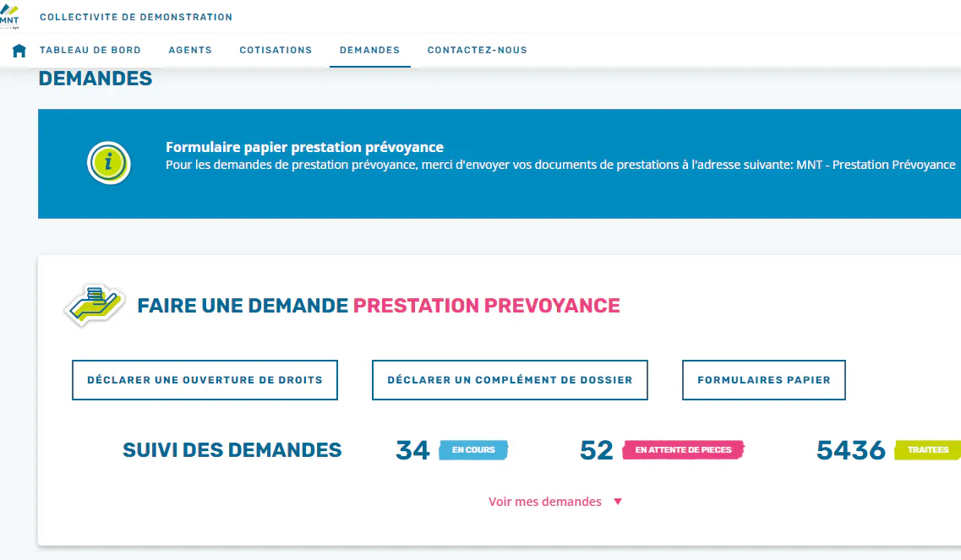Image resolution: width=961 pixels, height=560 pixels.
Task: Click the green 'TRAITEES' status badge
Action: [926, 449]
